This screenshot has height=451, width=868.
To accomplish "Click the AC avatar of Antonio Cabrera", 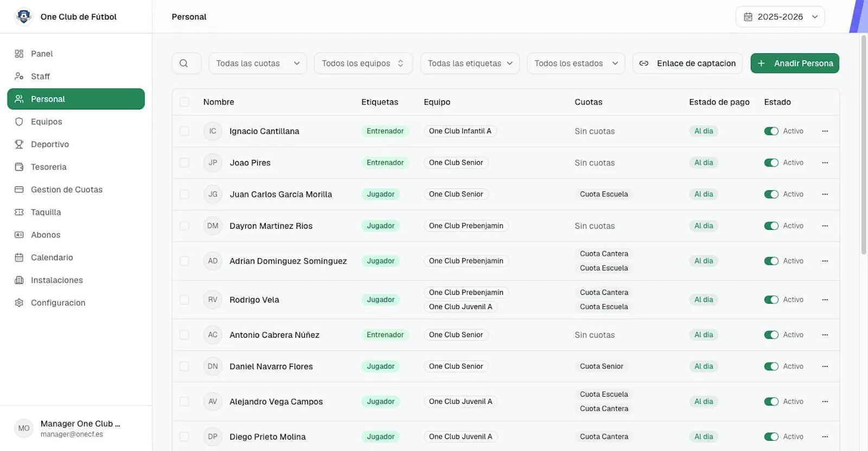I will tap(213, 335).
